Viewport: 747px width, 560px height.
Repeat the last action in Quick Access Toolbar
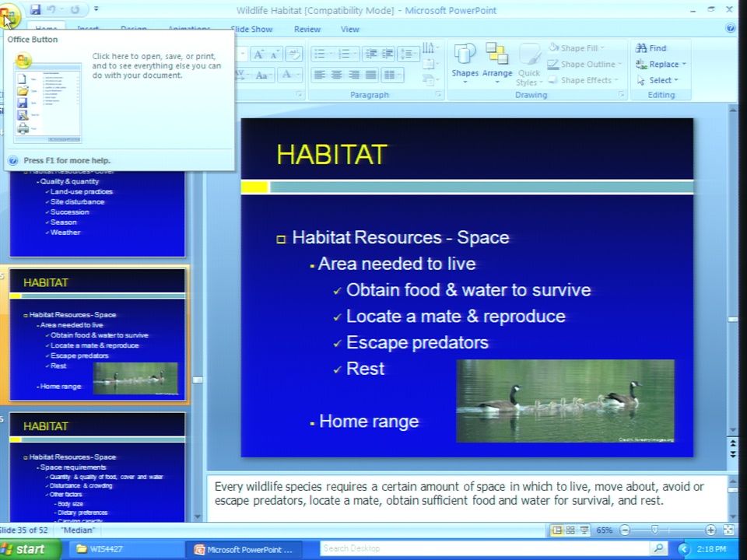point(75,9)
